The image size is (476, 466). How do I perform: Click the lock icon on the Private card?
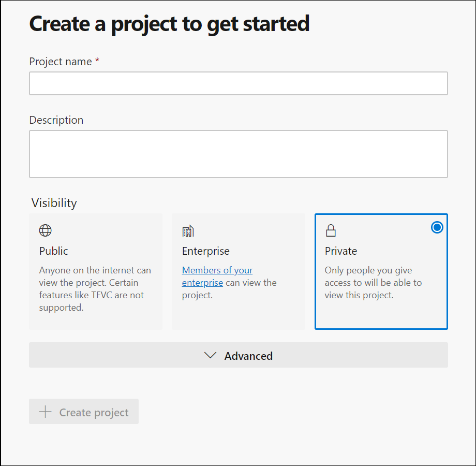(x=331, y=230)
